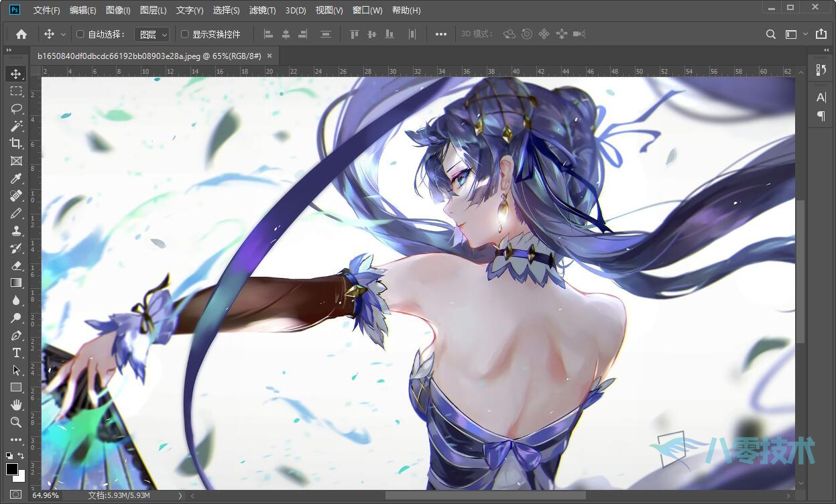The image size is (836, 504).
Task: Select the Pencil tool
Action: click(16, 213)
